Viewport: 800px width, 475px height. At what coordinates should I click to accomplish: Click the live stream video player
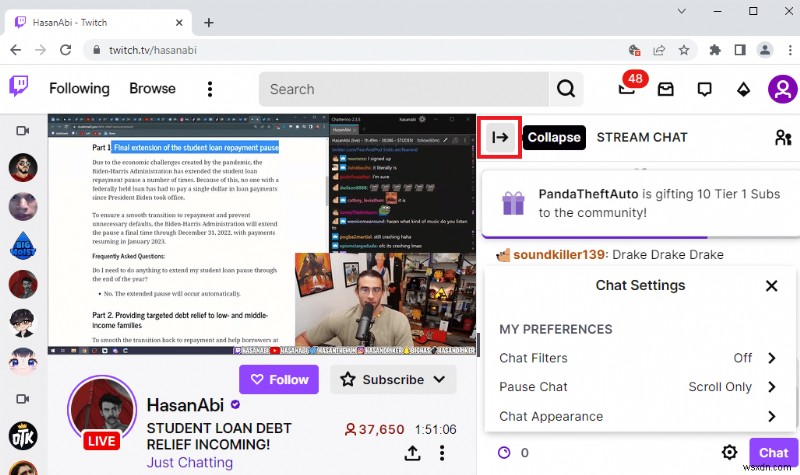pyautogui.click(x=262, y=235)
